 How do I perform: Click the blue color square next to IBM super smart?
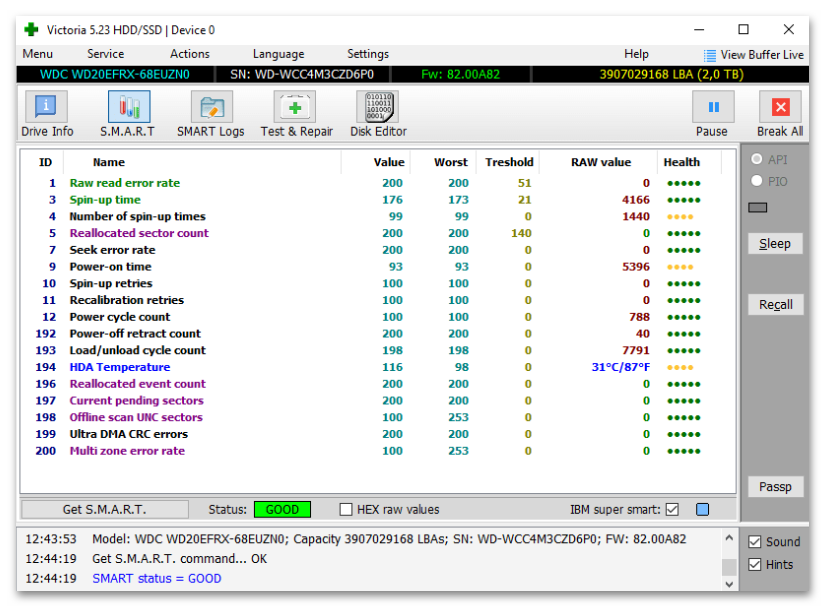[702, 510]
